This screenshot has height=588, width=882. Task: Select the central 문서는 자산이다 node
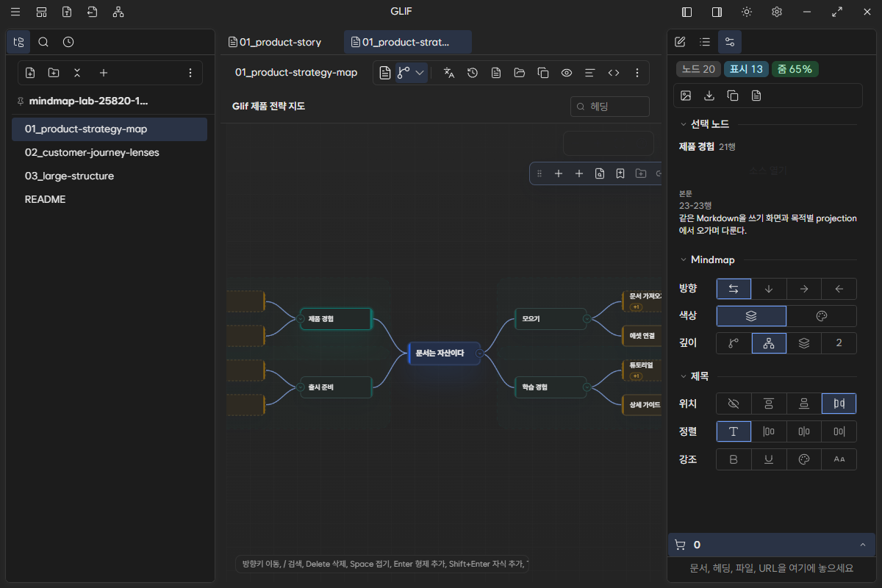tap(444, 354)
